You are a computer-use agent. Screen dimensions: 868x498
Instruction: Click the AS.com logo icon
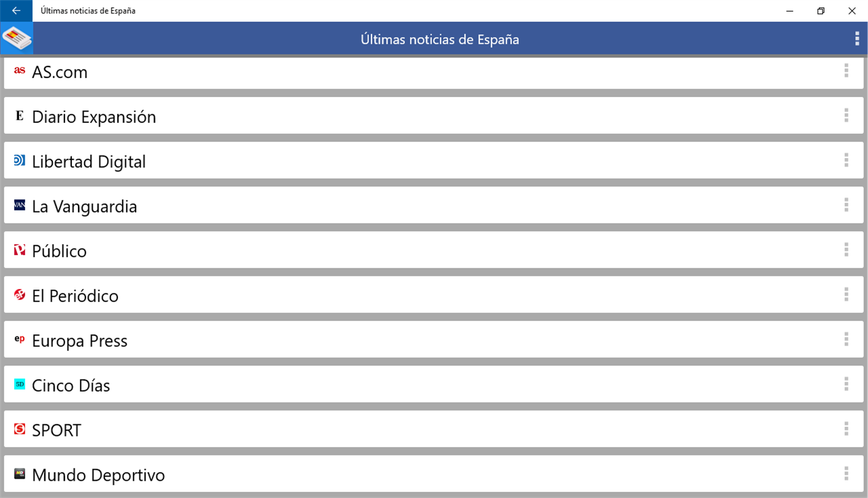pos(20,71)
